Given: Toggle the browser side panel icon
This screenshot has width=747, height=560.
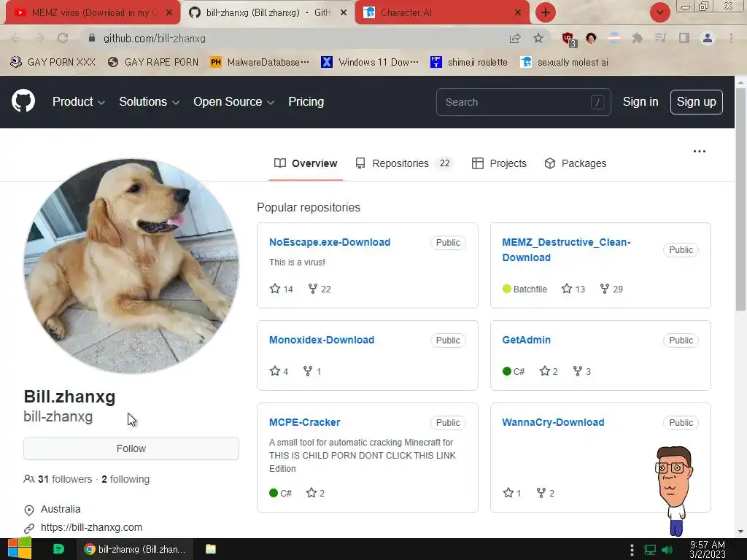Looking at the screenshot, I should 684,38.
